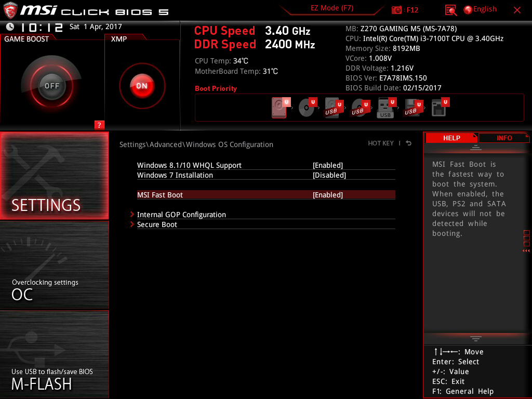Screen dimensions: 532x399
Task: Select the network boot priority icon
Action: pyautogui.click(x=440, y=107)
